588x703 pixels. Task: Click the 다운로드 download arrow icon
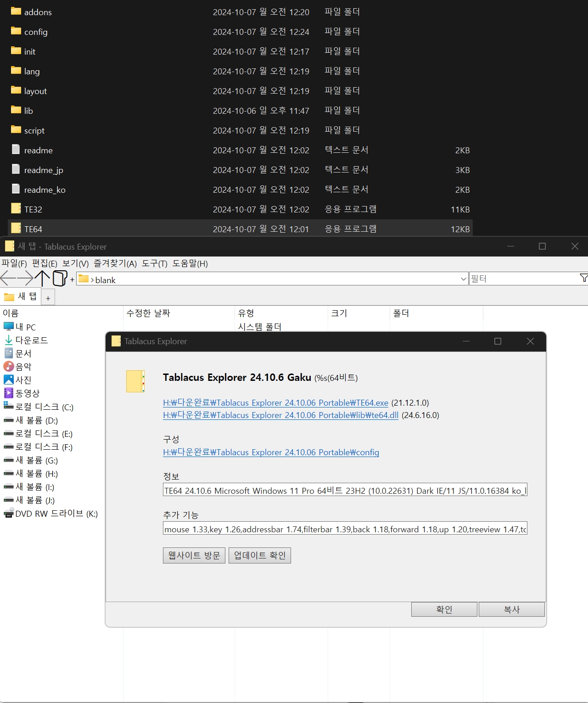9,340
